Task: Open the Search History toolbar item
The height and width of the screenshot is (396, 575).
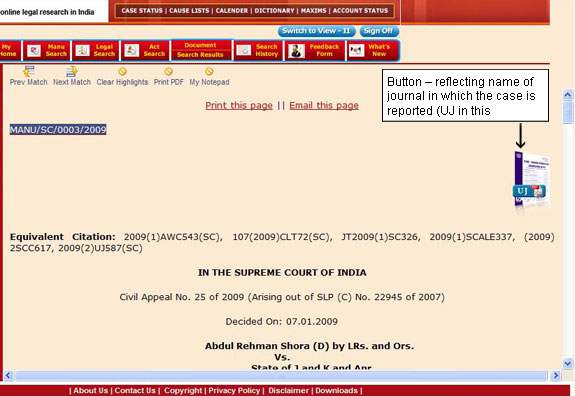Action: pyautogui.click(x=258, y=50)
